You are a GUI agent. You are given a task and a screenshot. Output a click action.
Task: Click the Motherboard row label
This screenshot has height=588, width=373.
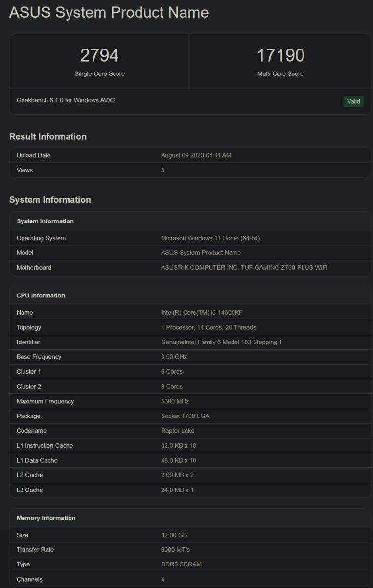tap(34, 268)
